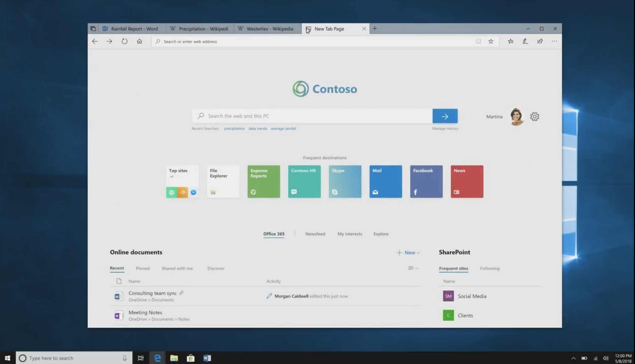Image resolution: width=635 pixels, height=364 pixels.
Task: Click the user profile settings gear icon
Action: (535, 116)
